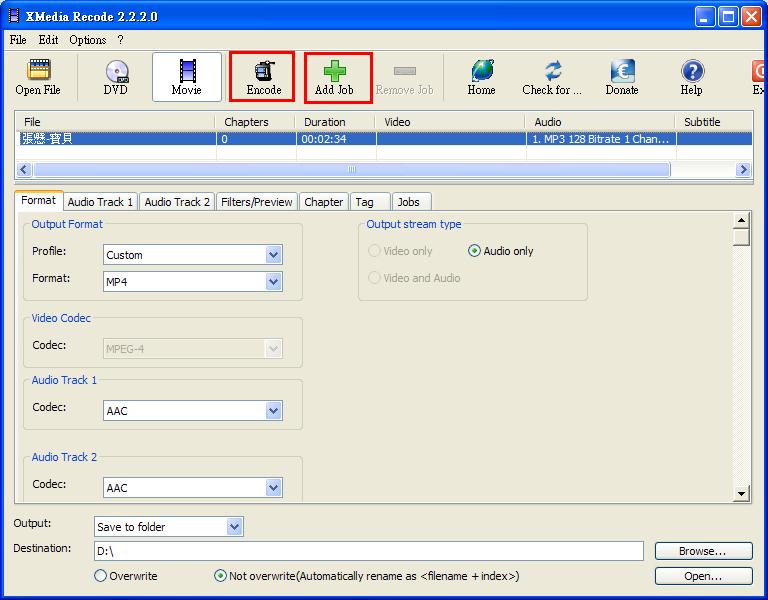The width and height of the screenshot is (768, 600).
Task: Click the Browse... button
Action: coord(703,551)
